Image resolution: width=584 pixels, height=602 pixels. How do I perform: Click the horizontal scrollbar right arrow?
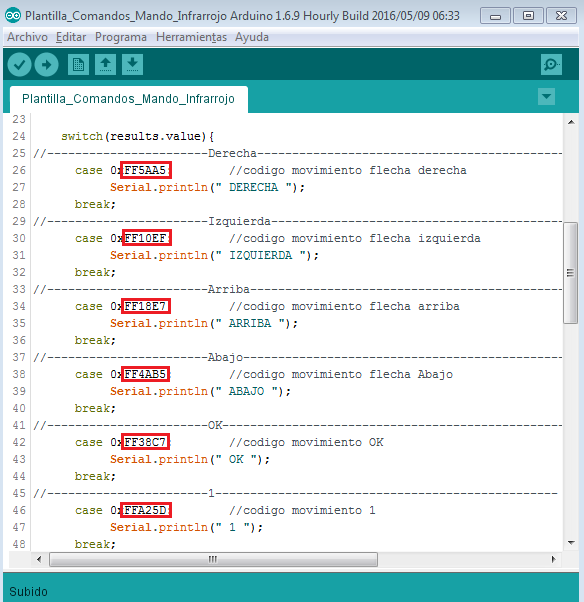click(x=553, y=559)
